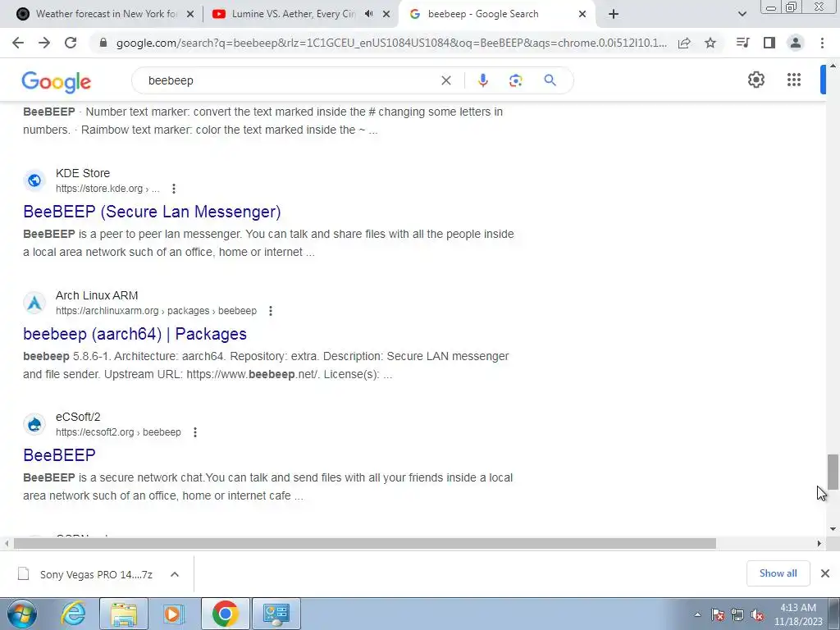
Task: Click the horizontal scrollbar thumb
Action: [364, 543]
